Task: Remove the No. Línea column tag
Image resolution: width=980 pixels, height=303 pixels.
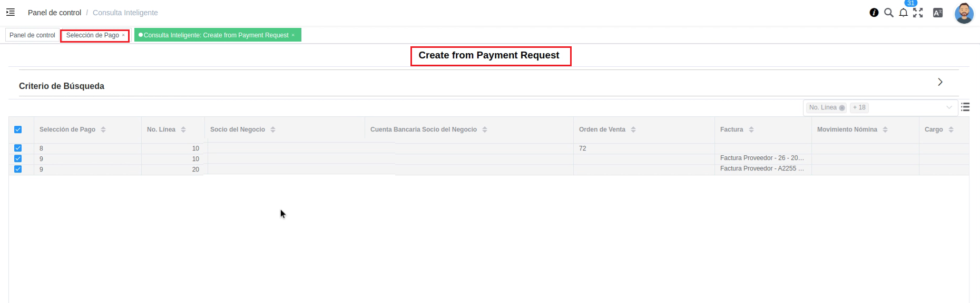Action: point(842,108)
